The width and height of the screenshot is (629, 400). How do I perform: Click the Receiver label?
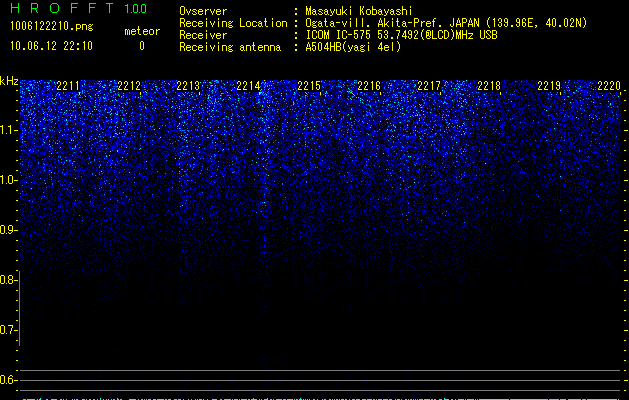203,35
